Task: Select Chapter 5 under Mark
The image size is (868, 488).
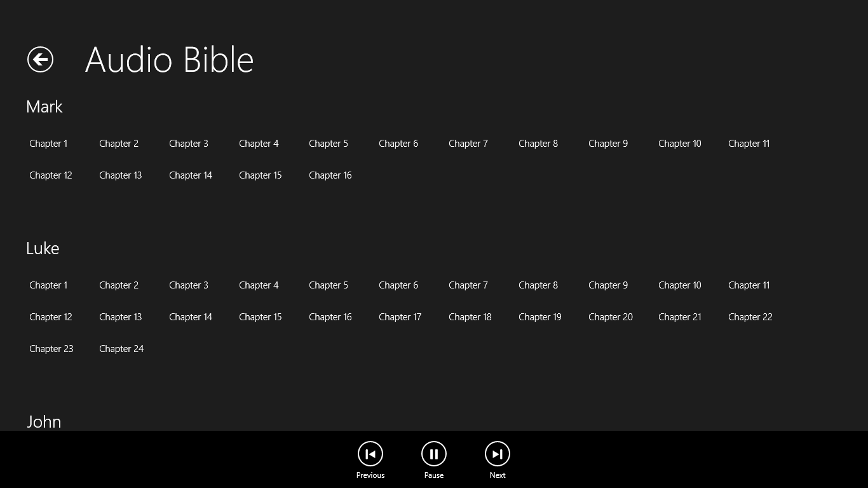Action: coord(328,144)
